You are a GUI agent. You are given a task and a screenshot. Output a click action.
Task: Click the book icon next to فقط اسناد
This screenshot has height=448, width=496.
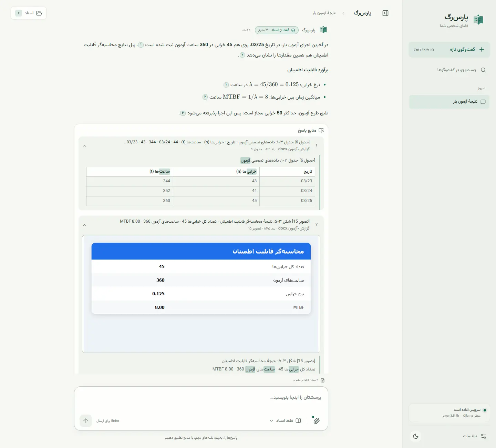coord(298,420)
